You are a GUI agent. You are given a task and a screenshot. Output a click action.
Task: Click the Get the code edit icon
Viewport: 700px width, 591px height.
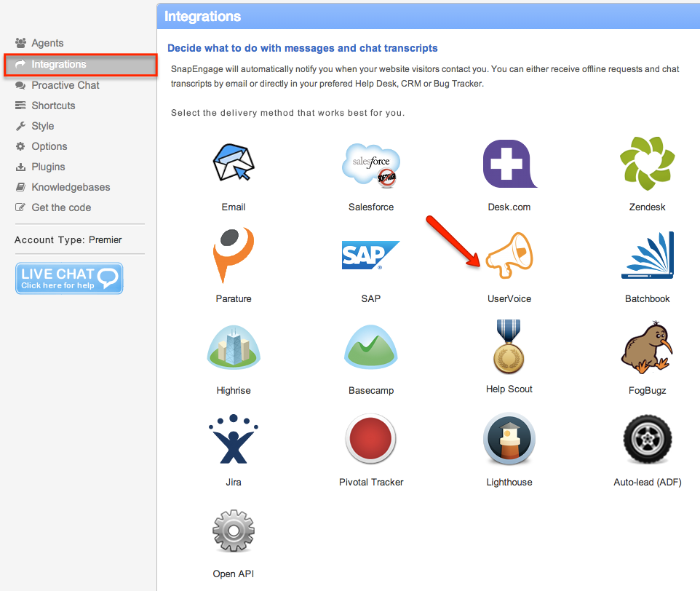pyautogui.click(x=20, y=207)
